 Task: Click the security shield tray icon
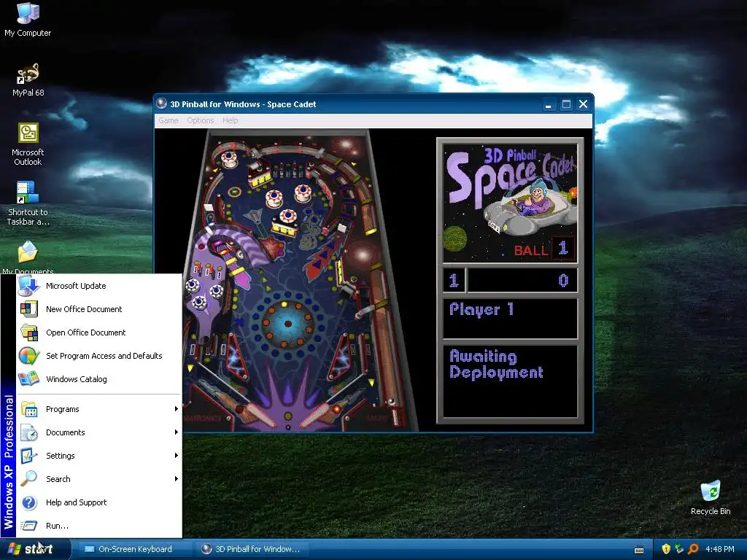(666, 549)
